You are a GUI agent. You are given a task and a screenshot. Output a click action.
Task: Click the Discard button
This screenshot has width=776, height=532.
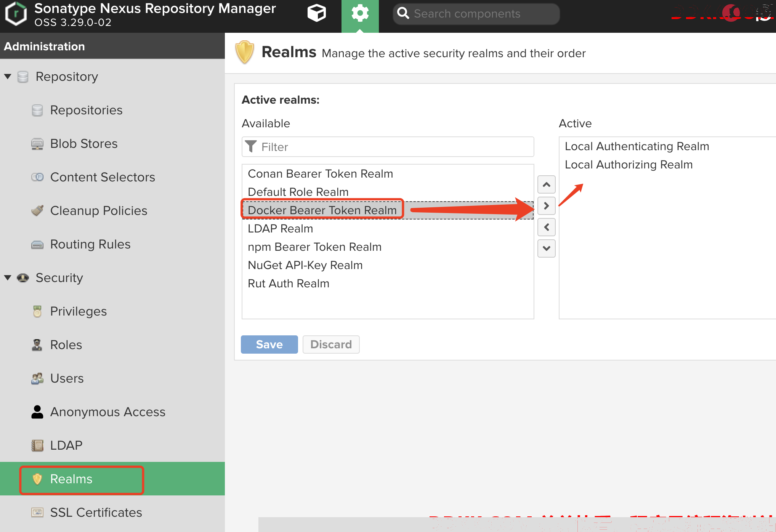(331, 345)
